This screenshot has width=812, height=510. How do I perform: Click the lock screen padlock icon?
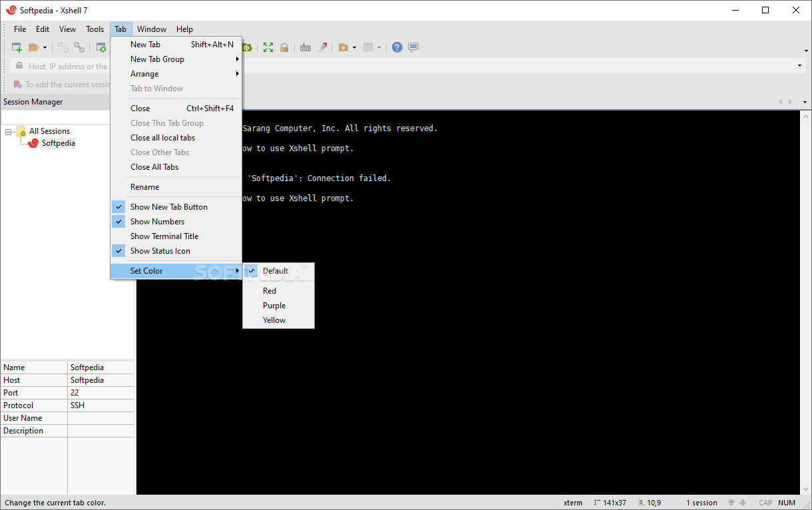284,47
